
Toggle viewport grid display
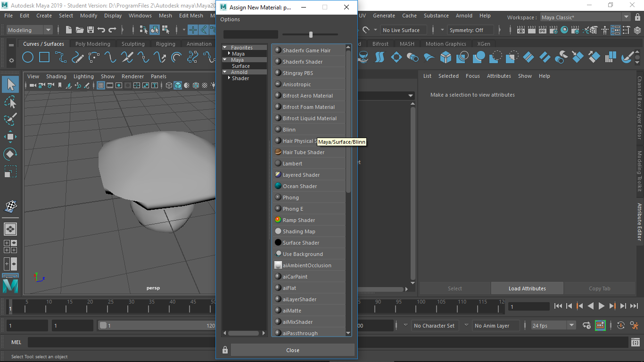click(x=100, y=85)
